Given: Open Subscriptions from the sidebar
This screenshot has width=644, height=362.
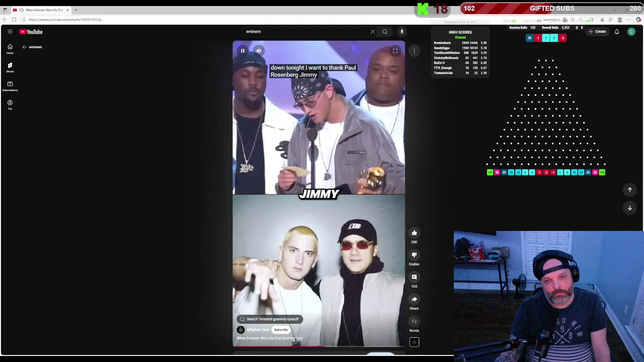Looking at the screenshot, I should click(10, 86).
